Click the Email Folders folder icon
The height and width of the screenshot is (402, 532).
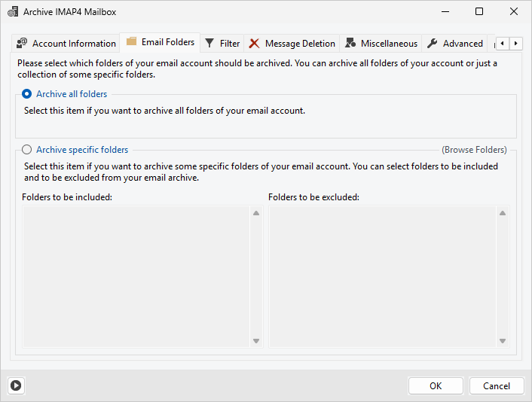(132, 42)
